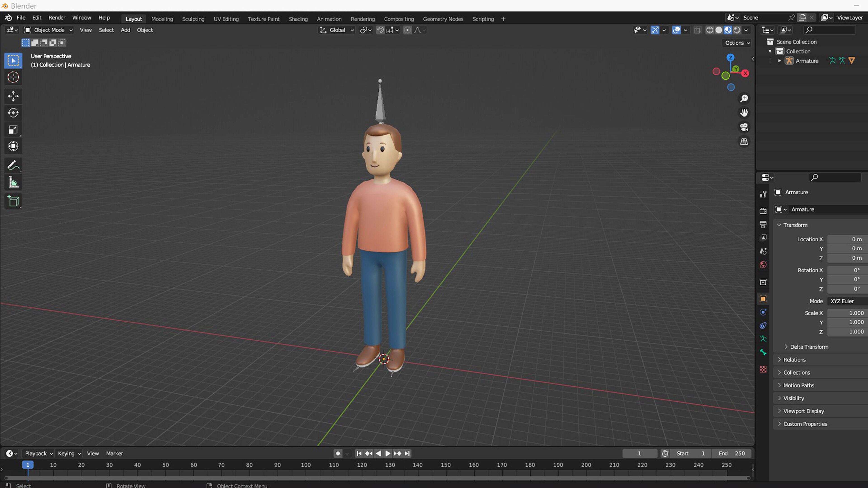Toggle camera view with camera icon
This screenshot has height=488, width=868.
(744, 127)
